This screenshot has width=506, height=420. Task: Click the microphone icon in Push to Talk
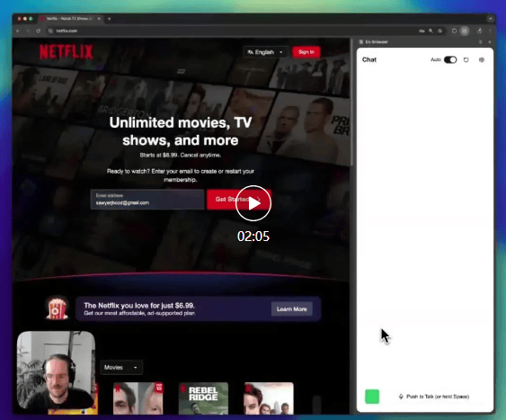(401, 397)
